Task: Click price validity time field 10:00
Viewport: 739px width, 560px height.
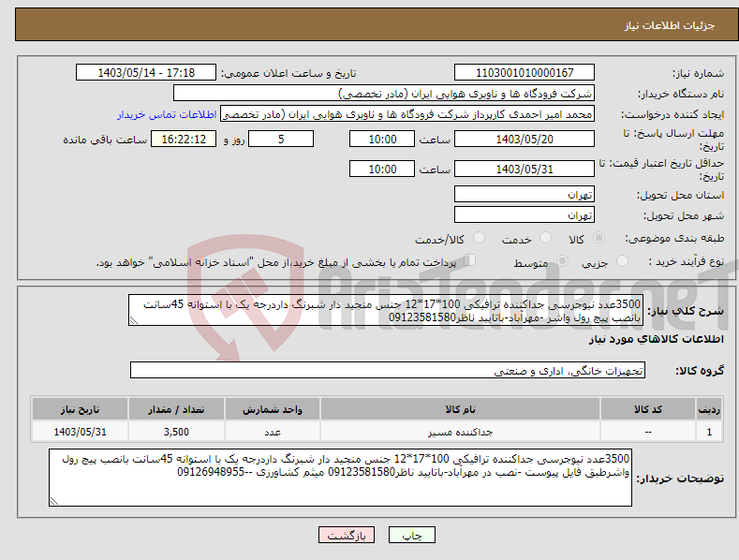Action: click(x=382, y=169)
